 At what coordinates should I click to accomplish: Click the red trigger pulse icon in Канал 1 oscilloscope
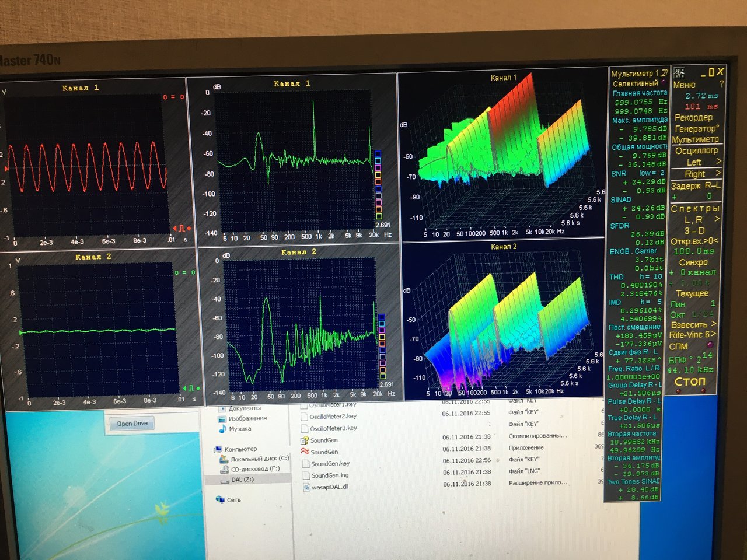tap(180, 228)
